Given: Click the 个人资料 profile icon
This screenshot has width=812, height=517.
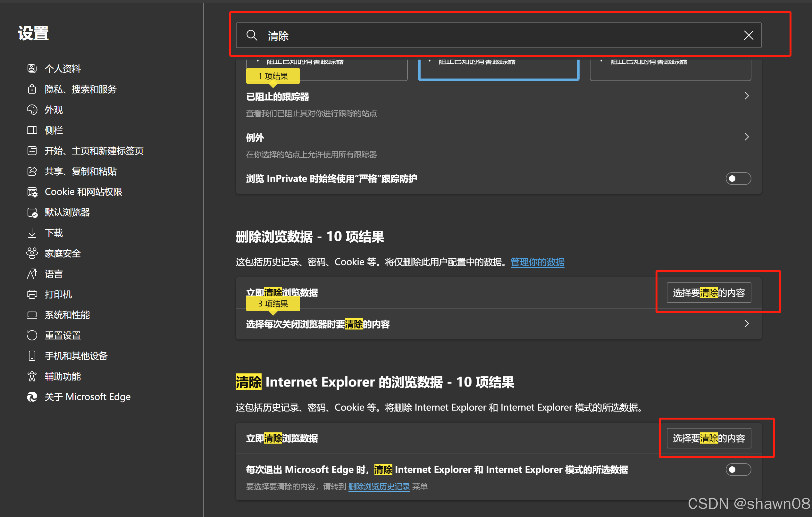Looking at the screenshot, I should pyautogui.click(x=32, y=69).
